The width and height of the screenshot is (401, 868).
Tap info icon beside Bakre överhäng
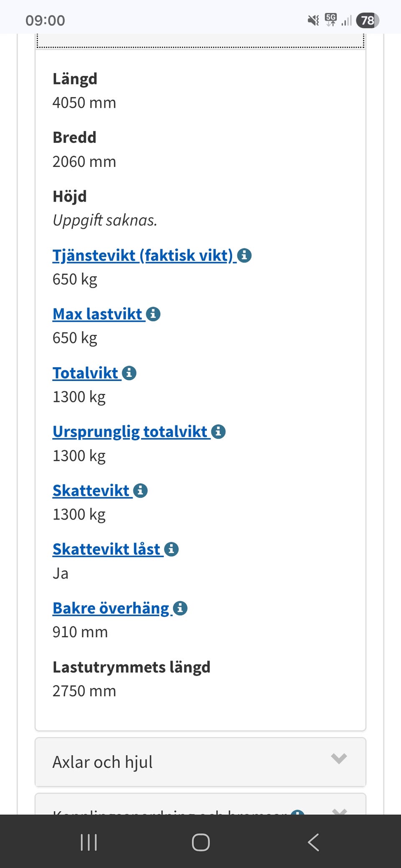180,608
